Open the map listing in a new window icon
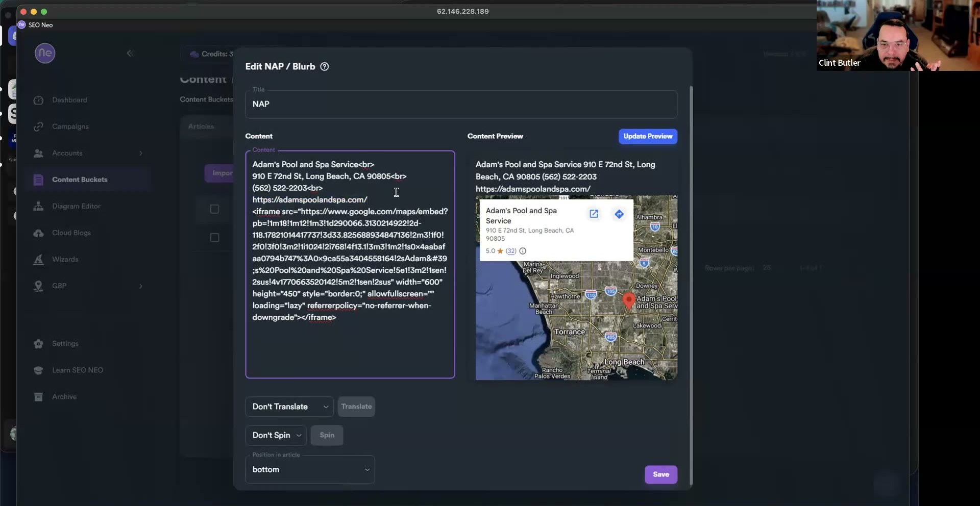 click(x=594, y=214)
